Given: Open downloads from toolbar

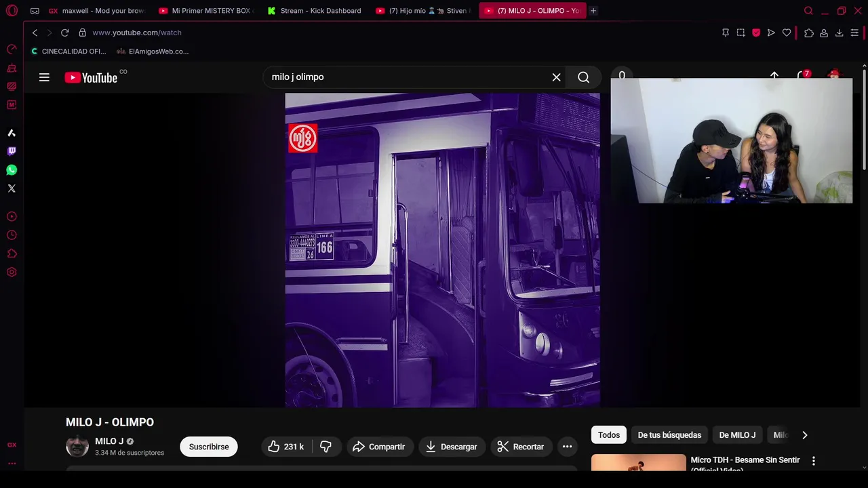Looking at the screenshot, I should [x=839, y=33].
